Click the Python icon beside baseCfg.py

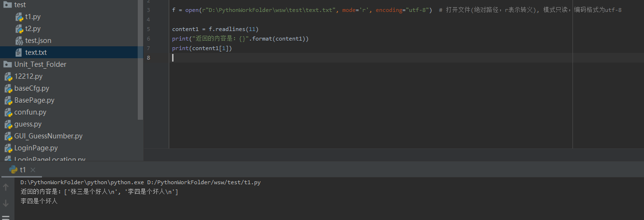pyautogui.click(x=8, y=88)
